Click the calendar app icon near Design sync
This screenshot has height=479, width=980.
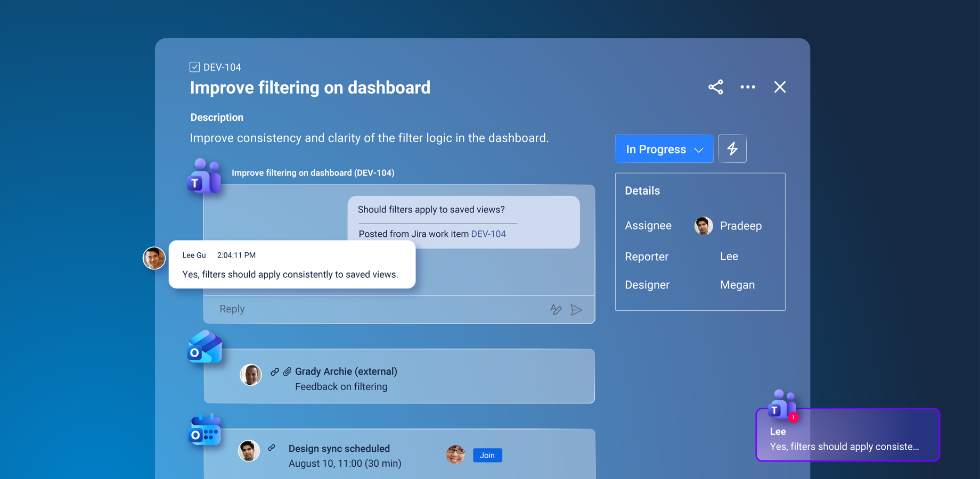pos(204,429)
